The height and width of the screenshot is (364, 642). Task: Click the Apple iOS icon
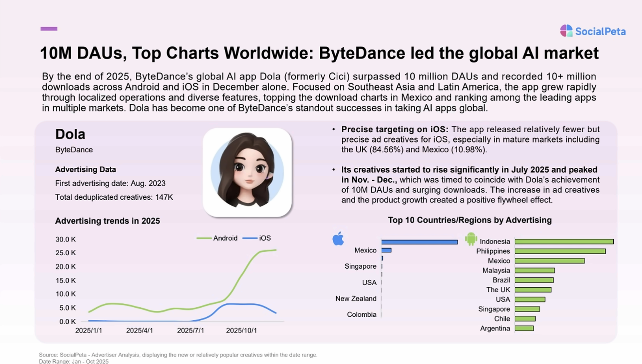pyautogui.click(x=338, y=239)
